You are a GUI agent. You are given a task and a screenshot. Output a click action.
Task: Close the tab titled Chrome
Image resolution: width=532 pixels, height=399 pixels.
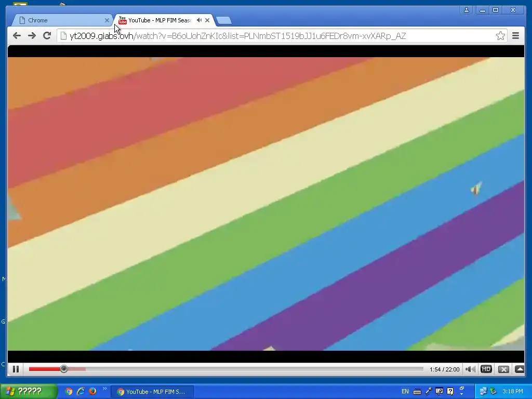click(107, 20)
